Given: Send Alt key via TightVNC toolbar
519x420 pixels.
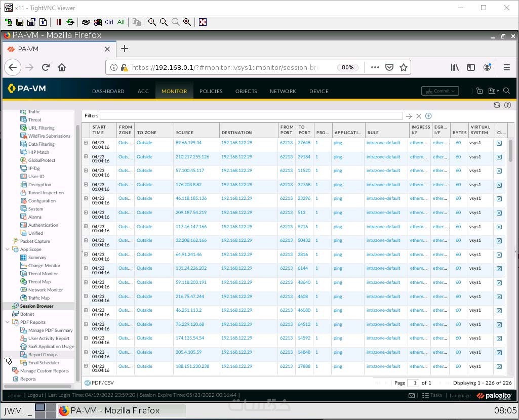Looking at the screenshot, I should (x=121, y=22).
